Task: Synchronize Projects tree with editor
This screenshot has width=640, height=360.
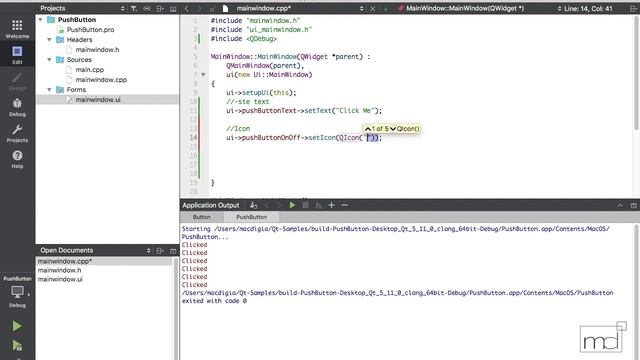Action: [x=147, y=8]
